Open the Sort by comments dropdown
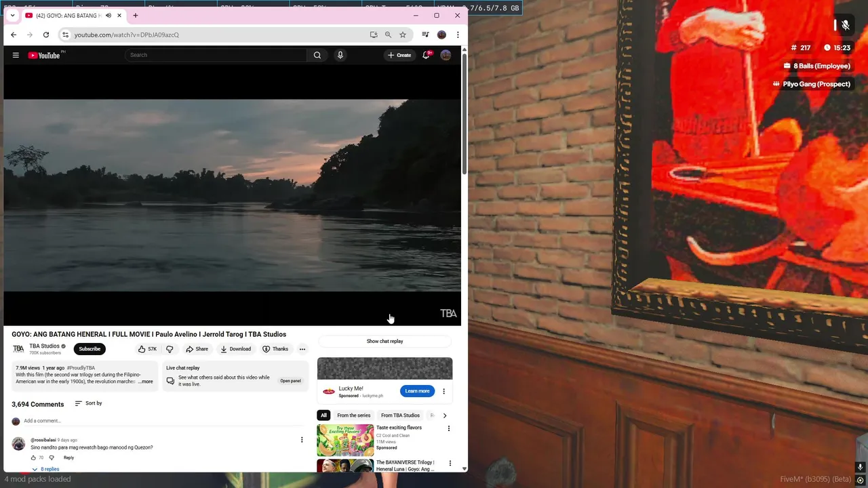 (88, 403)
